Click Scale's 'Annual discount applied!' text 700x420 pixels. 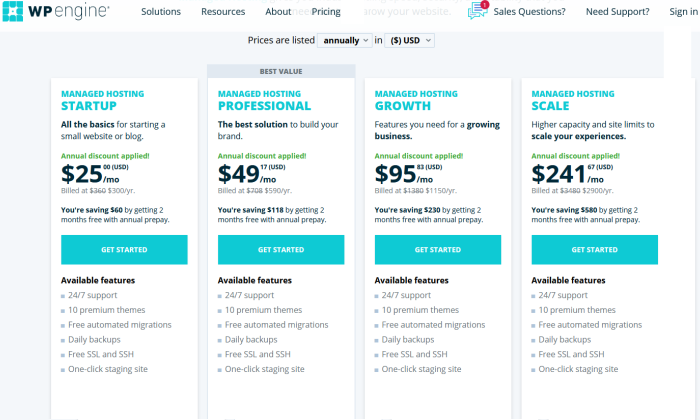pyautogui.click(x=575, y=156)
